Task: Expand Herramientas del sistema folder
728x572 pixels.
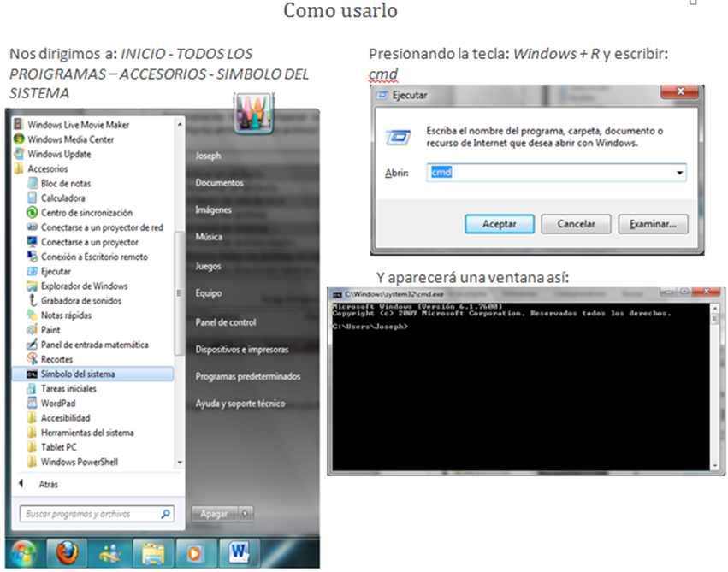Action: (32, 433)
